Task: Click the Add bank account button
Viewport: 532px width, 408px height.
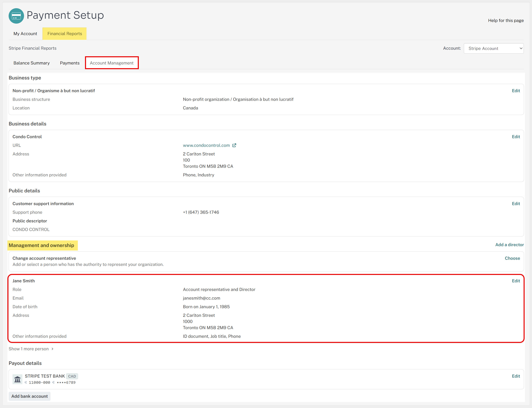Action: [30, 396]
